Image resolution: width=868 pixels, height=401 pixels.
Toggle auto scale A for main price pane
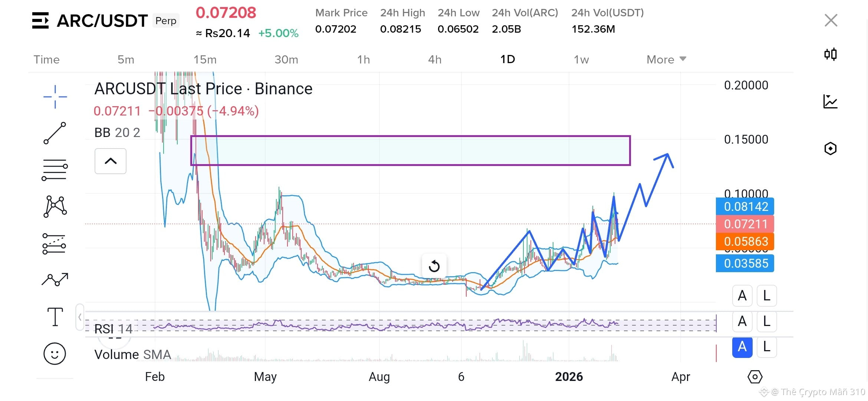tap(742, 296)
